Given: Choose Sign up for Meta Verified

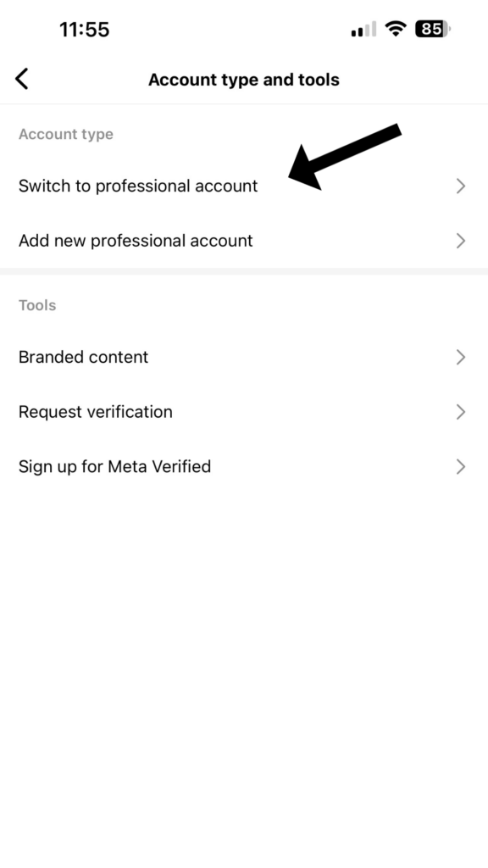Looking at the screenshot, I should point(244,467).
